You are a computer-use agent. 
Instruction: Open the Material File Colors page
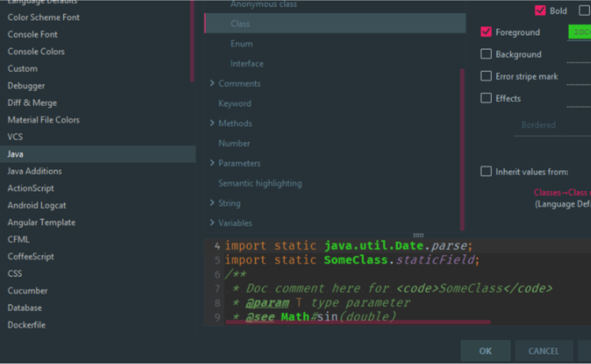(44, 120)
